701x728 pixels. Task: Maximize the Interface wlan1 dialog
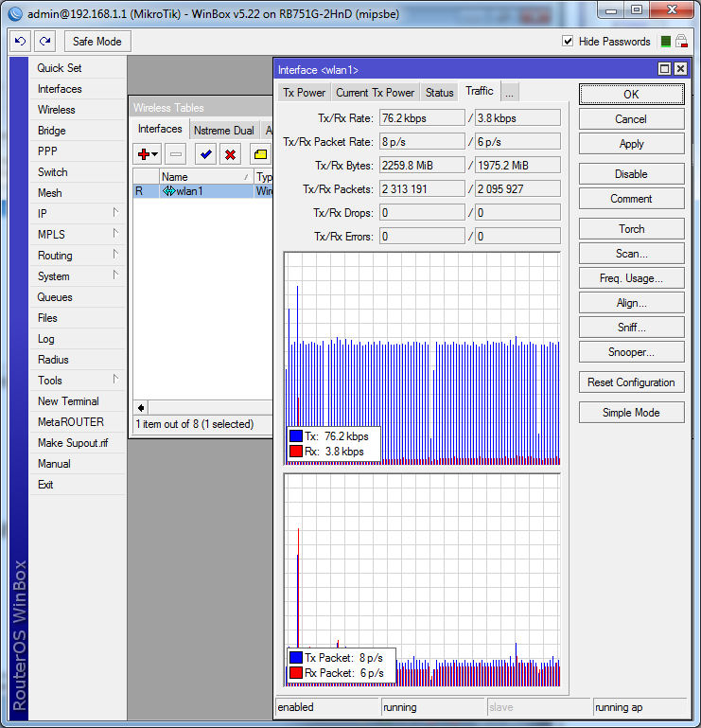pyautogui.click(x=664, y=69)
